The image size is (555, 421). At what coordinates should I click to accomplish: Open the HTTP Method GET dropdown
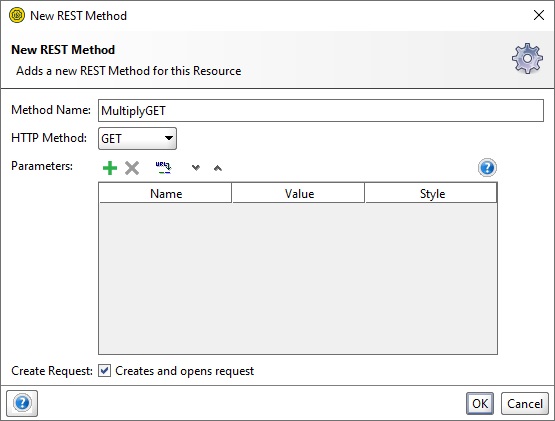(137, 138)
